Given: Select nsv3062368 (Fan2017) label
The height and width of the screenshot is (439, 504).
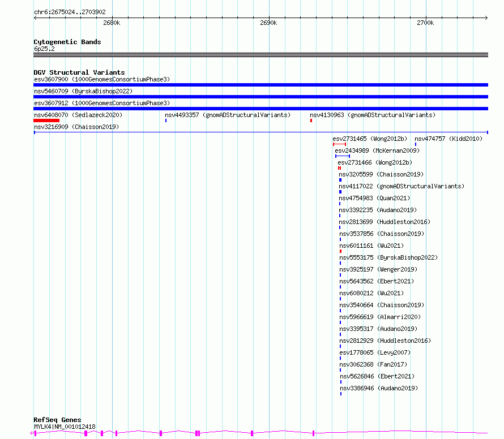Looking at the screenshot, I should [373, 364].
